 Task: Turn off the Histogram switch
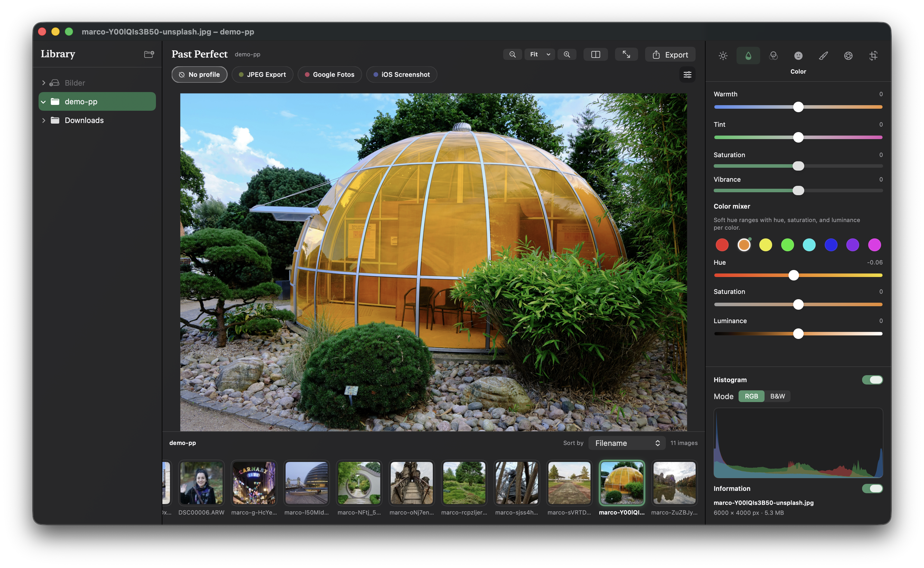[x=872, y=380]
